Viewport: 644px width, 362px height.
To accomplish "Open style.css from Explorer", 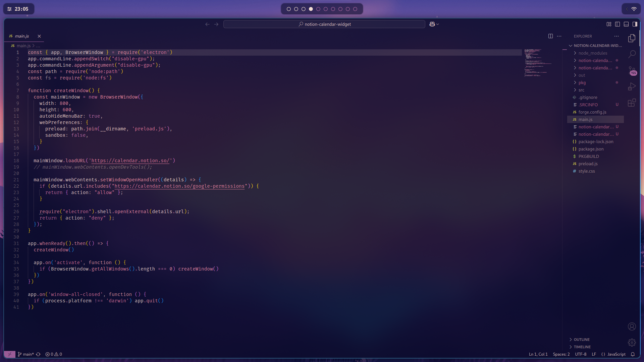I will tap(596, 171).
